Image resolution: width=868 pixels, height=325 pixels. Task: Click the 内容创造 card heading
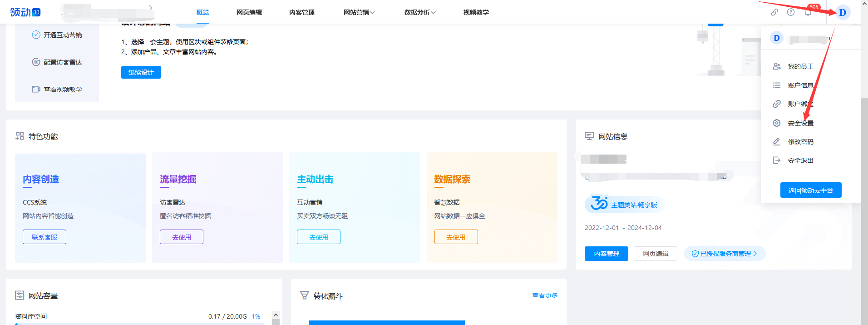41,179
